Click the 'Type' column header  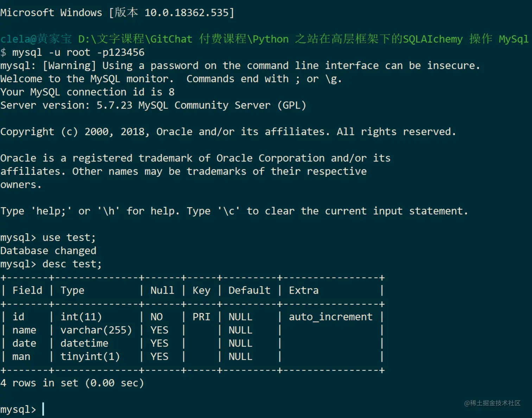click(72, 290)
